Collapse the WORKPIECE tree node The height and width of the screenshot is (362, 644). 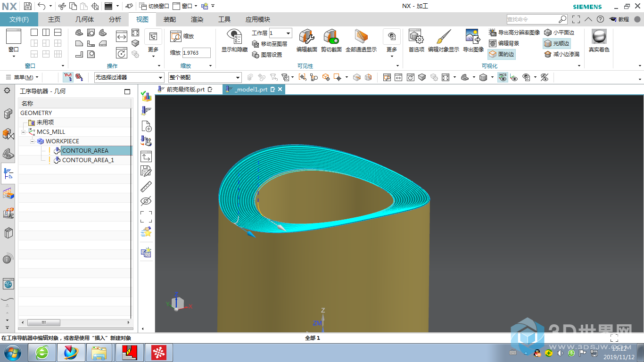(32, 141)
